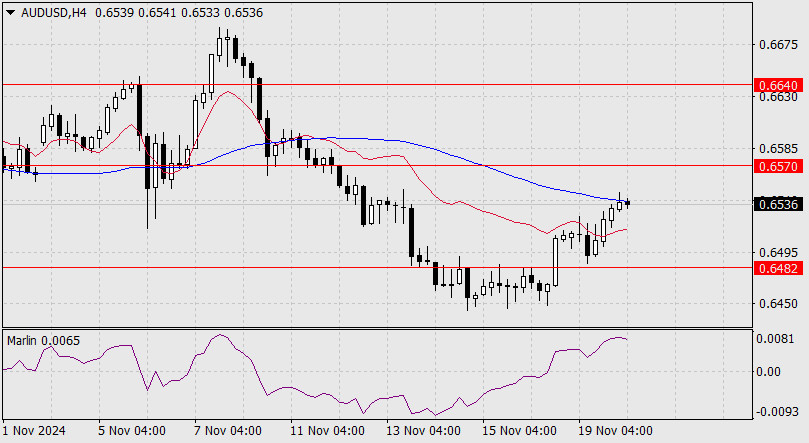The height and width of the screenshot is (443, 809).
Task: Click the 1 Nov 2024 date label
Action: 34,431
